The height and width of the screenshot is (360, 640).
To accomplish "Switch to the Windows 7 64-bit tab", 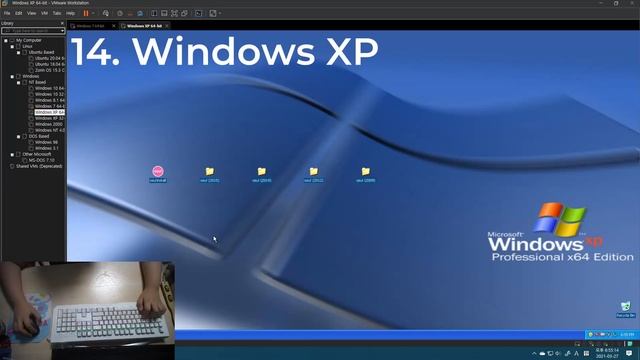I will tap(91, 26).
